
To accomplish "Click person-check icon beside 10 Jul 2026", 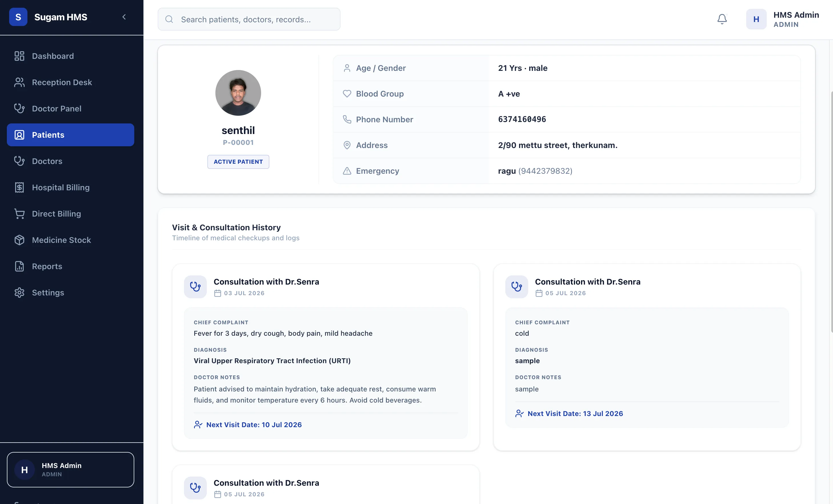I will point(198,425).
